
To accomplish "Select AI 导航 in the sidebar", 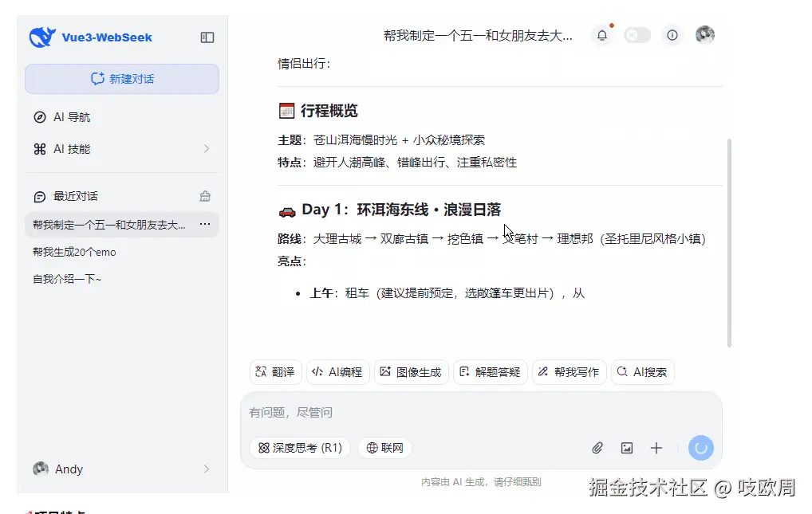I will 70,116.
